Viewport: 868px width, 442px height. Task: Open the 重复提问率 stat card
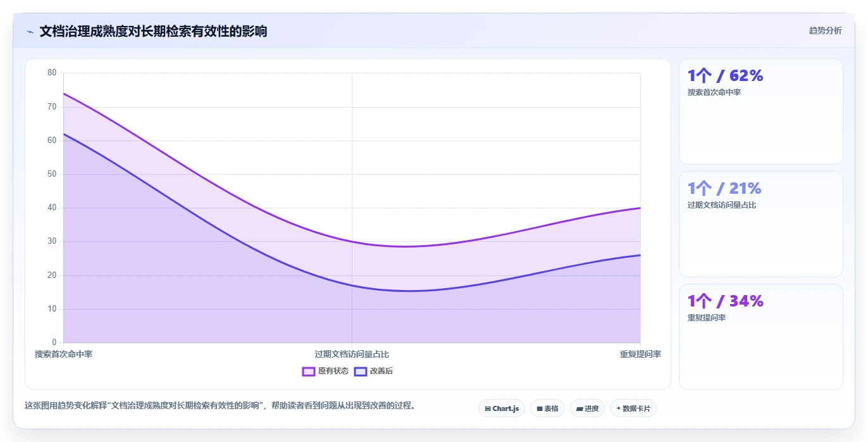click(761, 337)
